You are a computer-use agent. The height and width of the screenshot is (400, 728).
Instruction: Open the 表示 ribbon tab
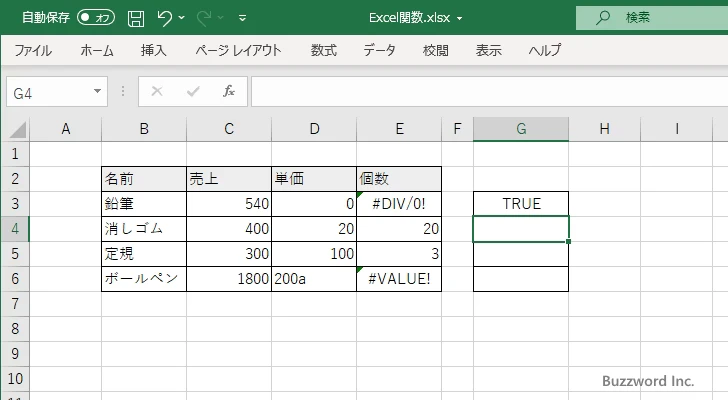pos(488,50)
